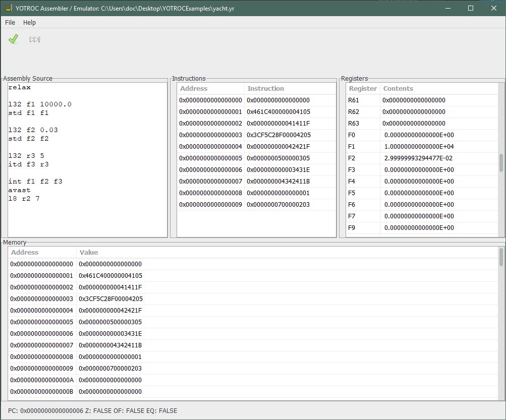Select memory address 0x0000000000000004 row

(253, 310)
